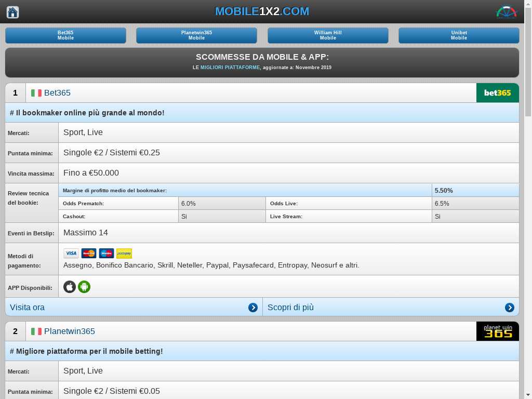Click the home icon in header
Image resolution: width=532 pixels, height=399 pixels.
[x=12, y=12]
